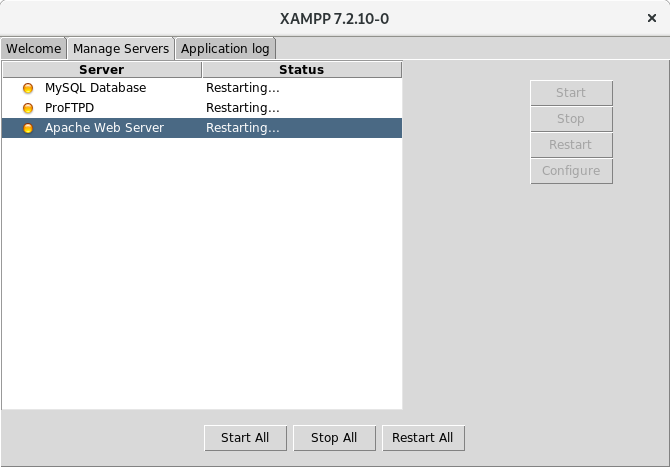Click MySQL Database's Restarting... status
The height and width of the screenshot is (467, 670).
243,88
